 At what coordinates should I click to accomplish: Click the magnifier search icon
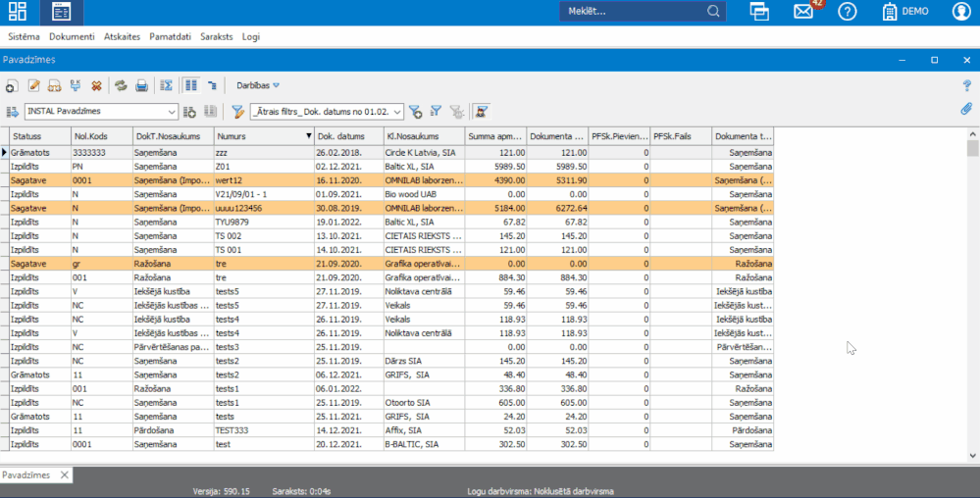click(x=713, y=11)
